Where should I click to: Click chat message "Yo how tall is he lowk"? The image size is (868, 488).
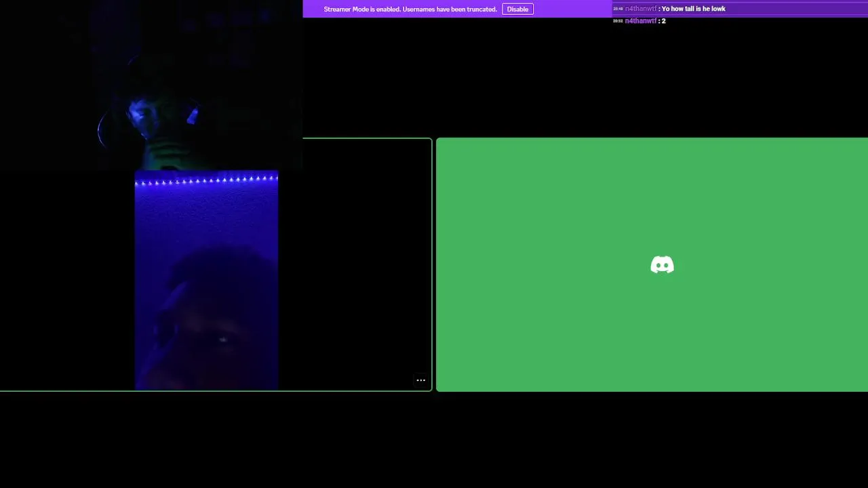[x=693, y=9]
